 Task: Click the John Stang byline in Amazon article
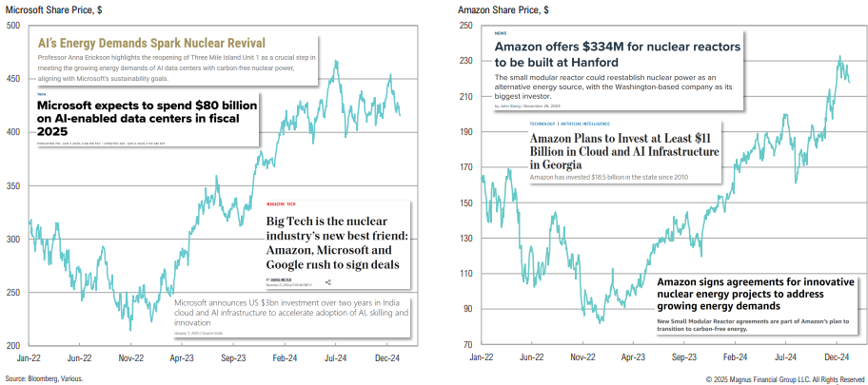click(514, 106)
